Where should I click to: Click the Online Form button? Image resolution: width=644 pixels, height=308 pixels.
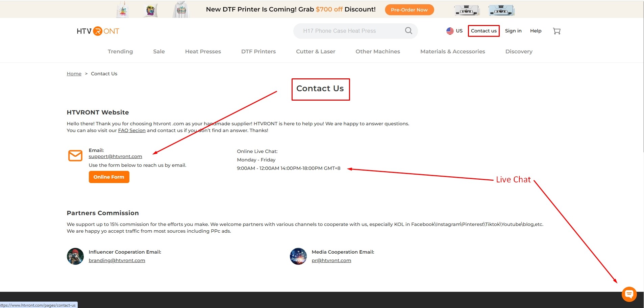coord(109,177)
